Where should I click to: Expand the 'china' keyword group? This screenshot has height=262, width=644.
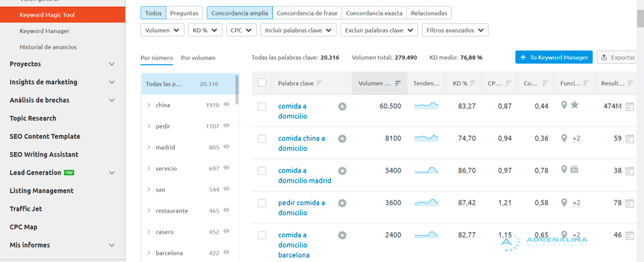click(149, 105)
